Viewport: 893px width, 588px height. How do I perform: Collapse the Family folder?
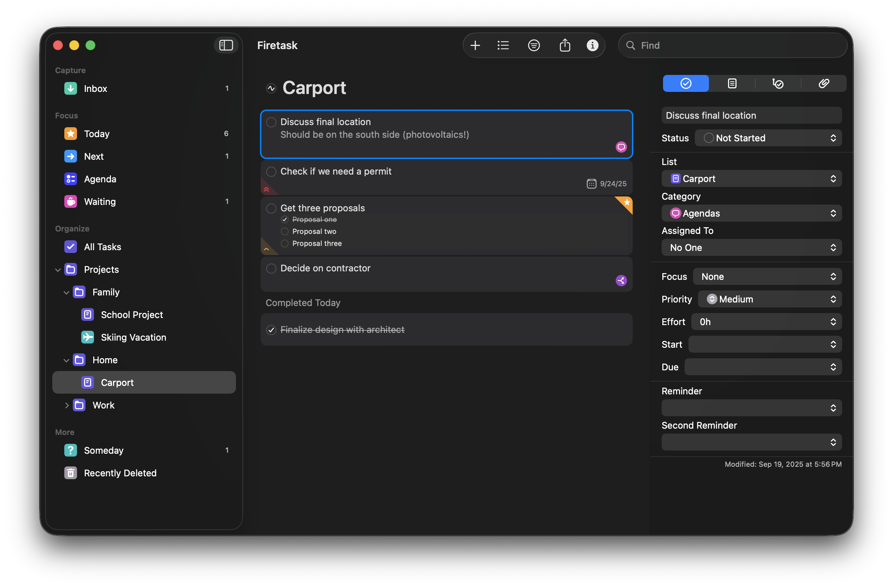pyautogui.click(x=66, y=292)
